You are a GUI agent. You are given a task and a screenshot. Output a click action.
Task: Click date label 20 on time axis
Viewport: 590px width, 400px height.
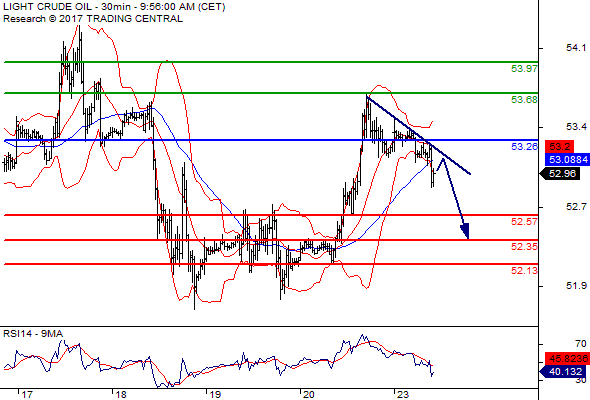tap(309, 395)
